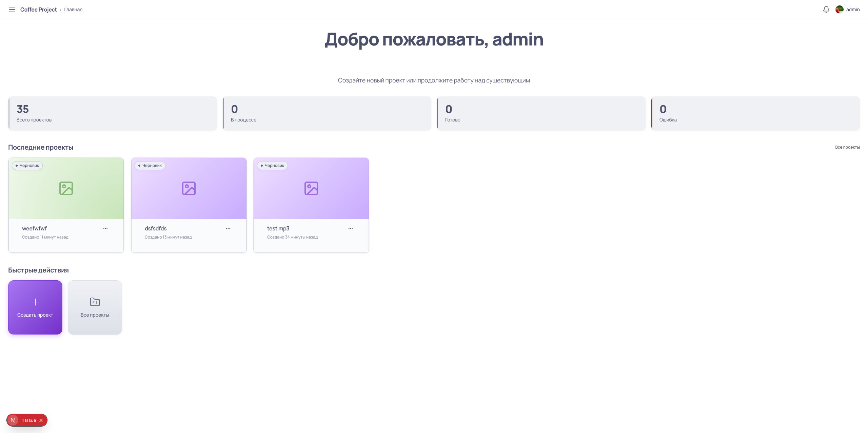Click the Главная breadcrumb item
This screenshot has height=433, width=868.
(x=73, y=10)
